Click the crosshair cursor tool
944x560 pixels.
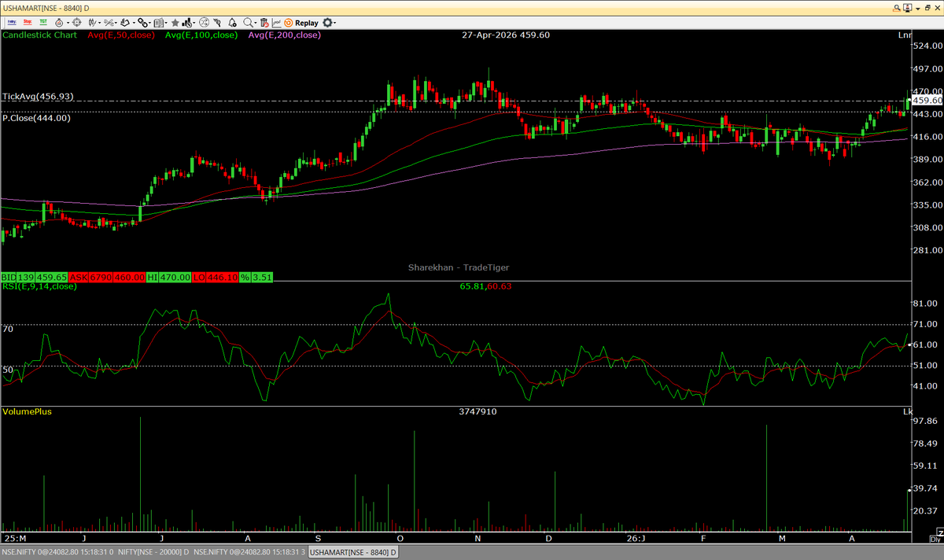[77, 23]
